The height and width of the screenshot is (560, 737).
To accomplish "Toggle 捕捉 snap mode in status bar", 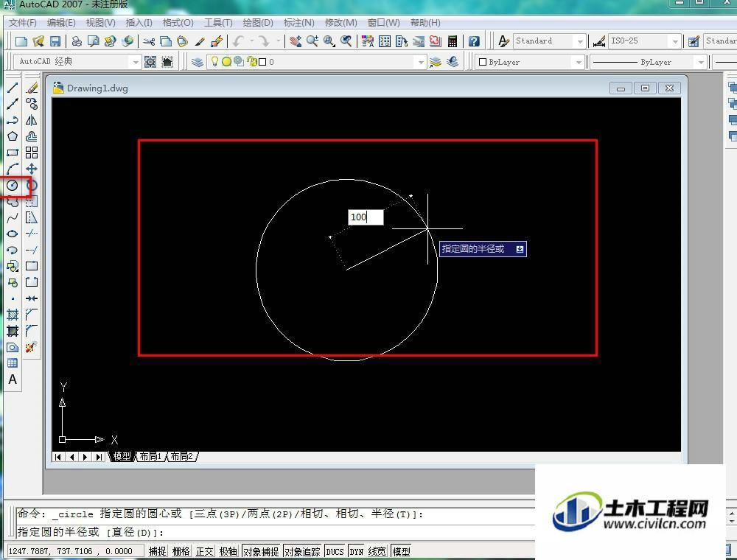I will click(x=158, y=551).
